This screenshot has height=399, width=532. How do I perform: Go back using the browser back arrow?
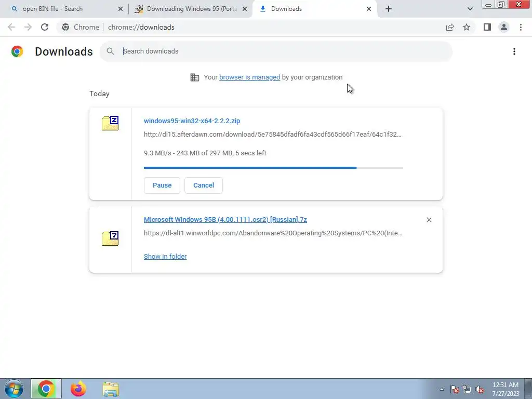point(11,27)
